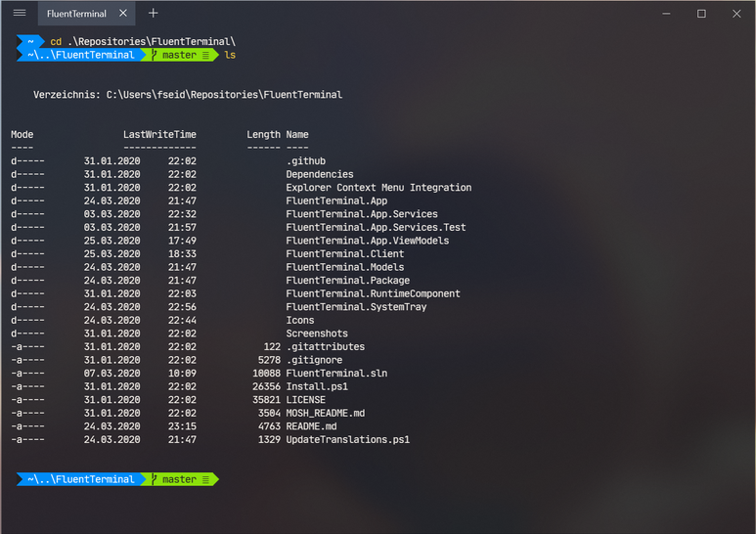The width and height of the screenshot is (756, 534).
Task: Click the Name column header
Action: 297,134
